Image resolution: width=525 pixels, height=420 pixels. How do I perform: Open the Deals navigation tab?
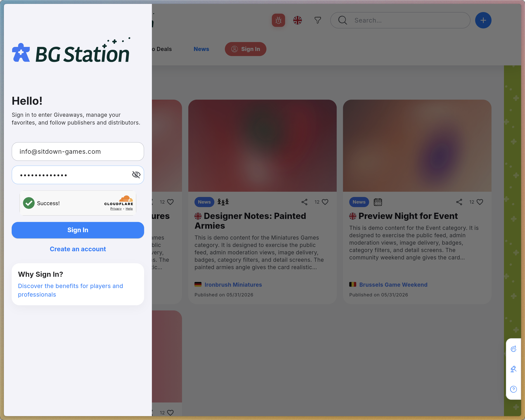coord(162,49)
